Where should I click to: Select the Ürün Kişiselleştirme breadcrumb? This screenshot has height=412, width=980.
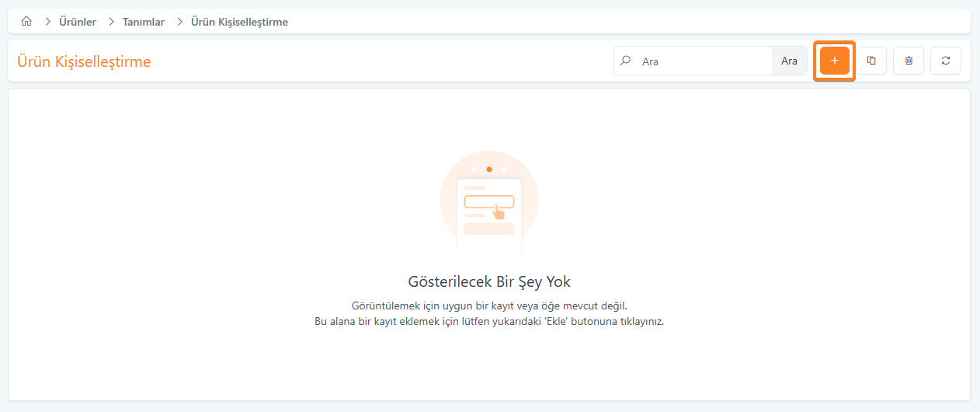pos(239,22)
